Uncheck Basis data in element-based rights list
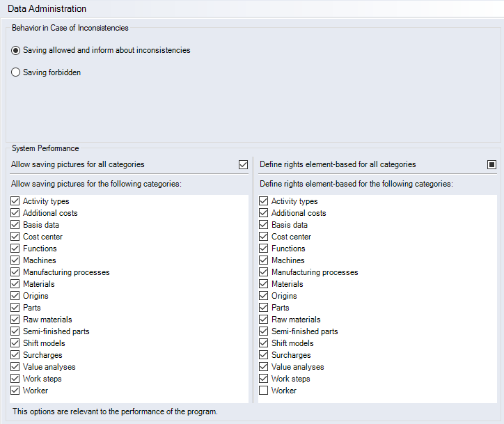 tap(264, 225)
